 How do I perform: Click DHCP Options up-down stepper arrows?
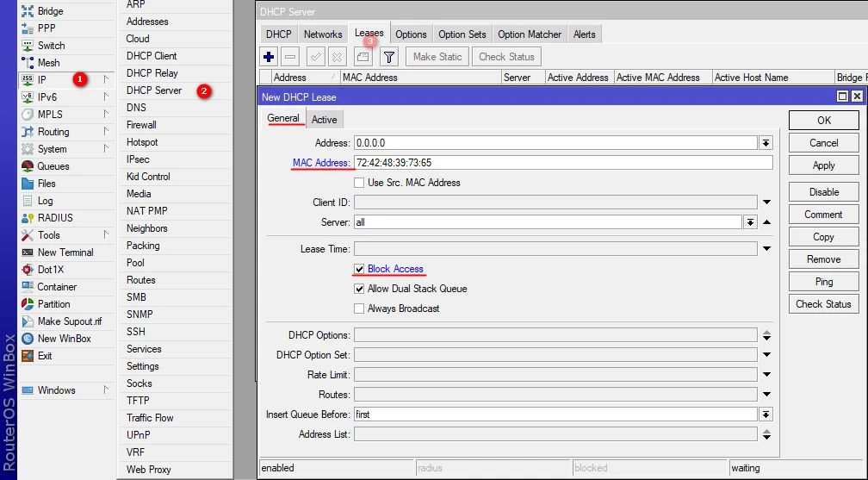pyautogui.click(x=766, y=335)
